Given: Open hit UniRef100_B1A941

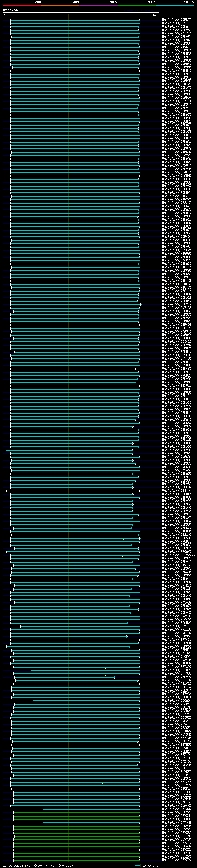Looking at the screenshot, I should coord(177,40).
